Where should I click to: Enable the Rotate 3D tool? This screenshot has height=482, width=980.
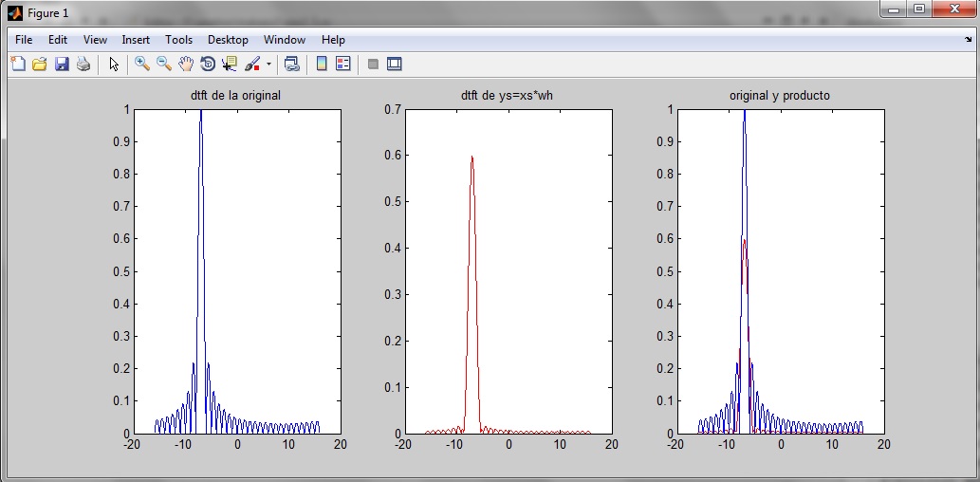pyautogui.click(x=208, y=65)
